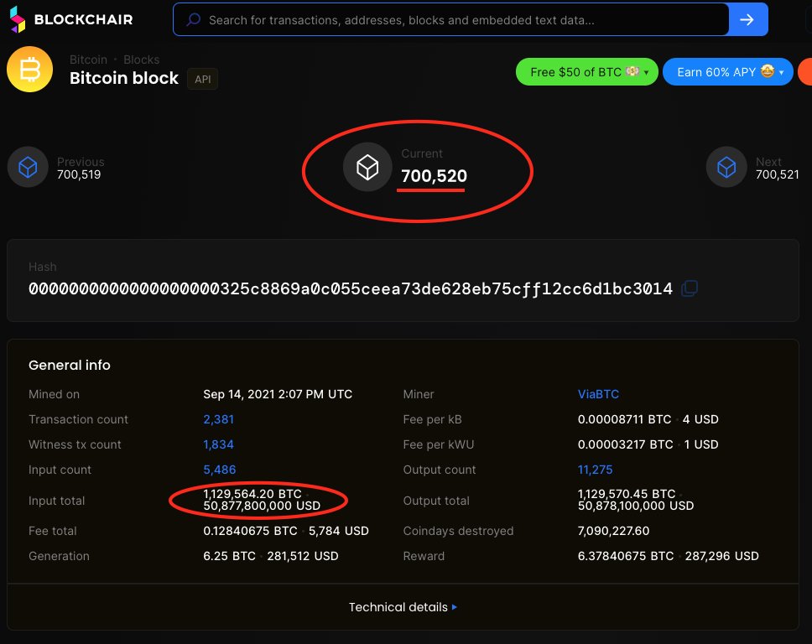Open witness tx count 1,834
Viewport: 812px width, 644px height.
(x=219, y=444)
